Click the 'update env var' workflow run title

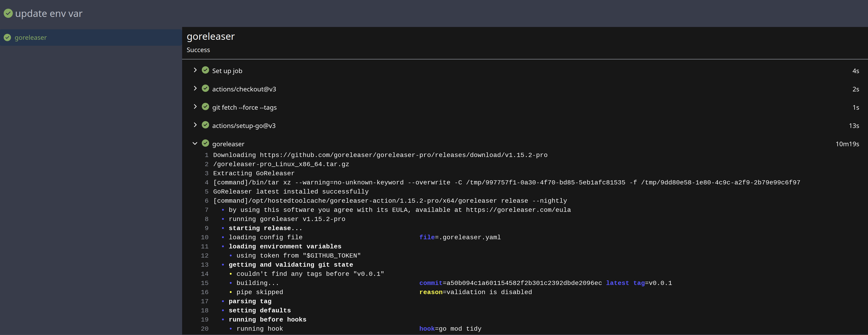point(49,13)
